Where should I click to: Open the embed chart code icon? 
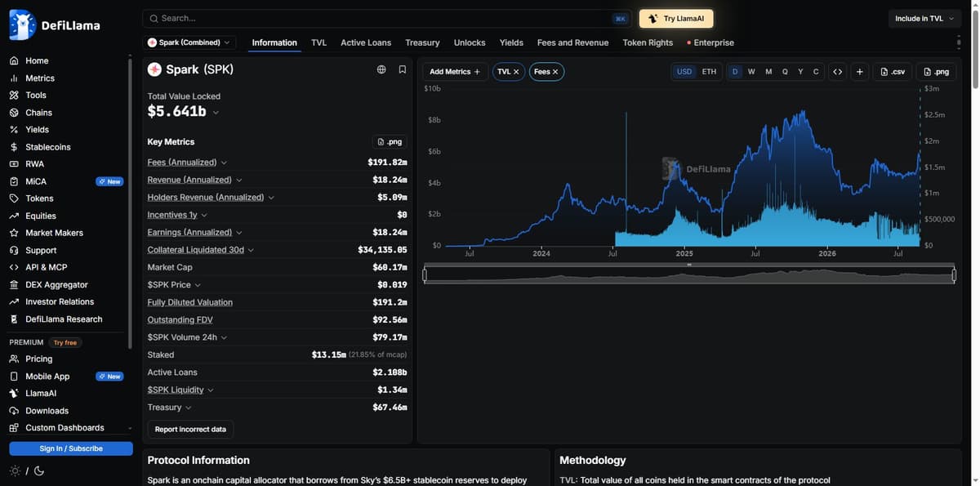coord(837,72)
